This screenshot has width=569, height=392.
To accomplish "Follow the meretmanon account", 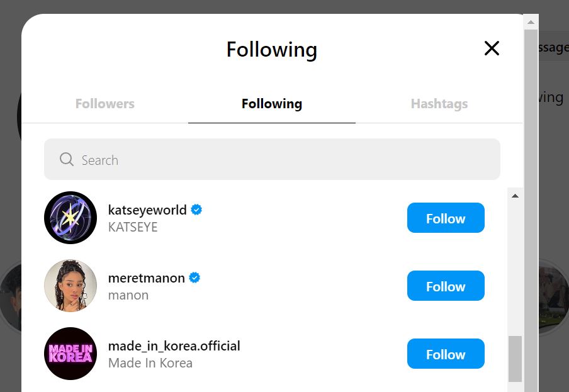I will (445, 286).
